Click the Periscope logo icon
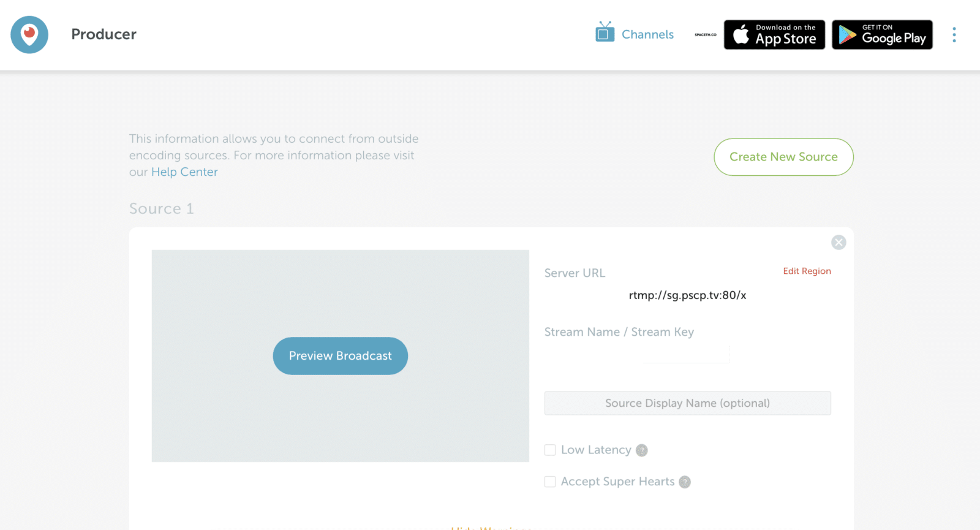The height and width of the screenshot is (530, 980). click(x=29, y=35)
